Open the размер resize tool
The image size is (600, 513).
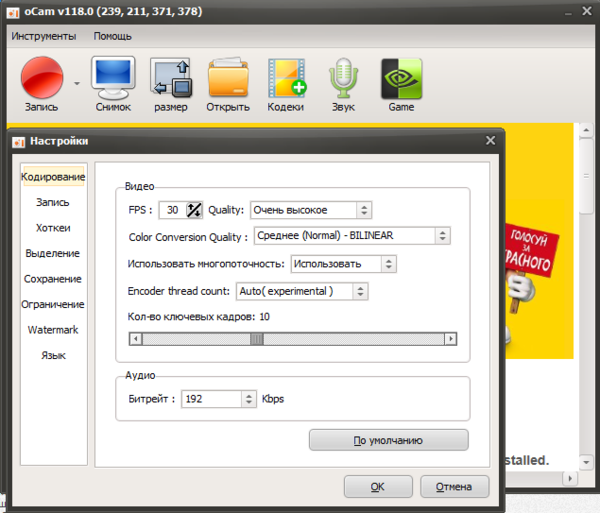pyautogui.click(x=171, y=84)
